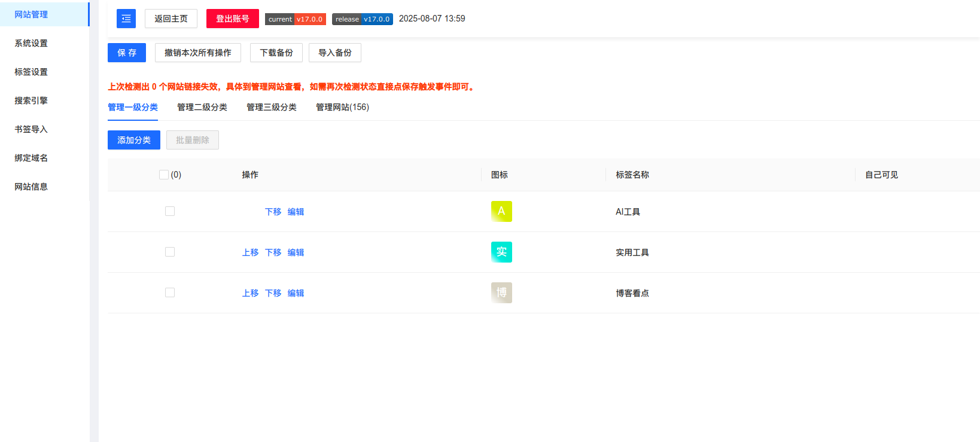
Task: Open 网站信息 in the sidebar
Action: (x=44, y=187)
